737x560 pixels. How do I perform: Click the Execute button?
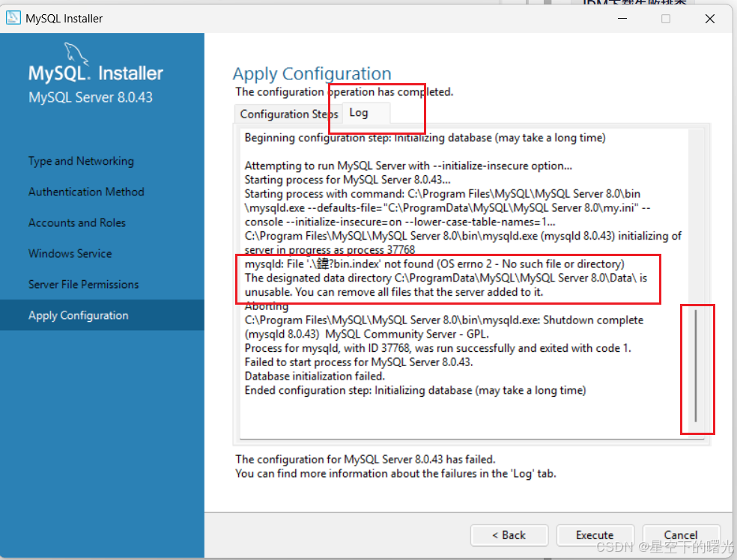point(595,535)
